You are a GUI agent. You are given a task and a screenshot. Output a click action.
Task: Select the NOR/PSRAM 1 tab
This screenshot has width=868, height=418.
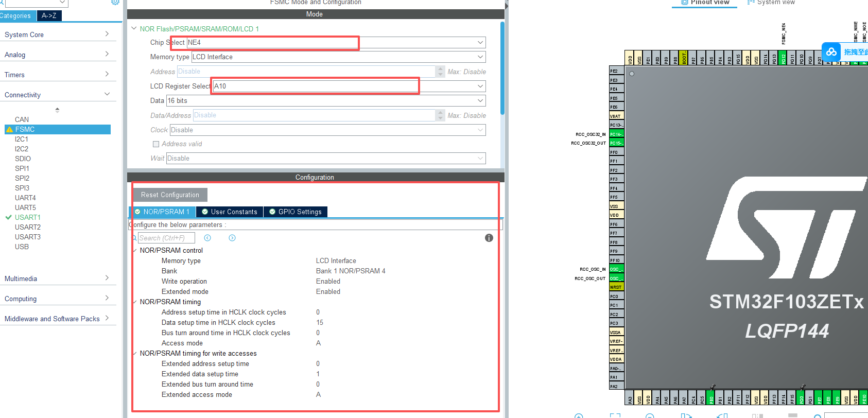[x=162, y=212]
